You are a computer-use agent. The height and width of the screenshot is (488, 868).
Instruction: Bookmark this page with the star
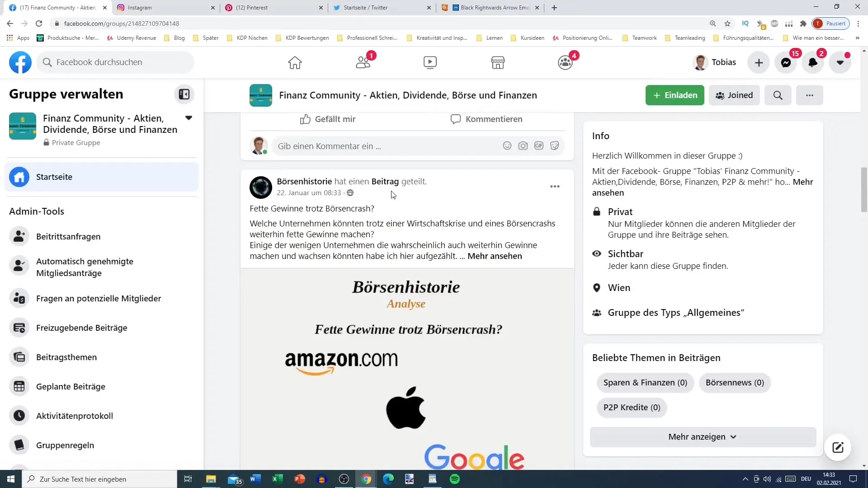point(727,23)
